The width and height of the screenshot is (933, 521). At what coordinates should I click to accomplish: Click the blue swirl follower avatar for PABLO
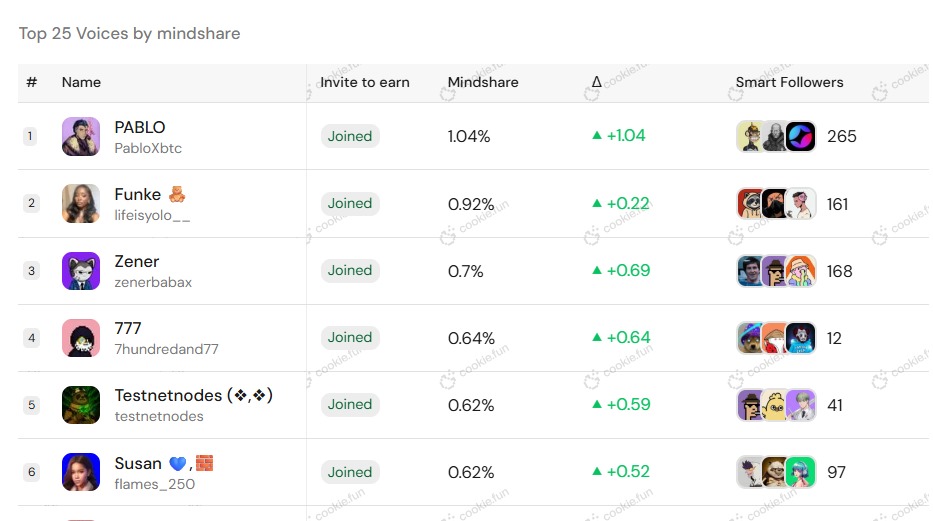pos(801,136)
